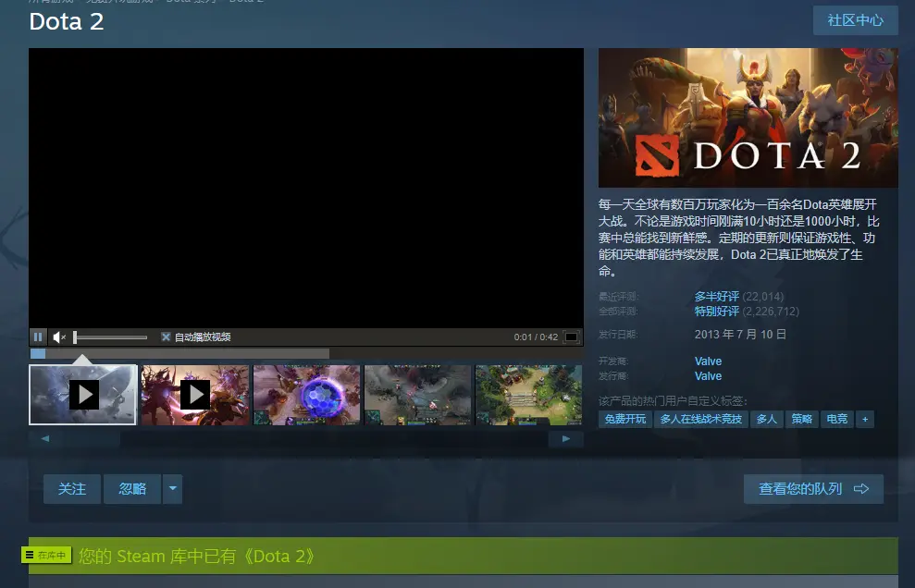
Task: Click the 在库中 library badge
Action: tap(46, 556)
